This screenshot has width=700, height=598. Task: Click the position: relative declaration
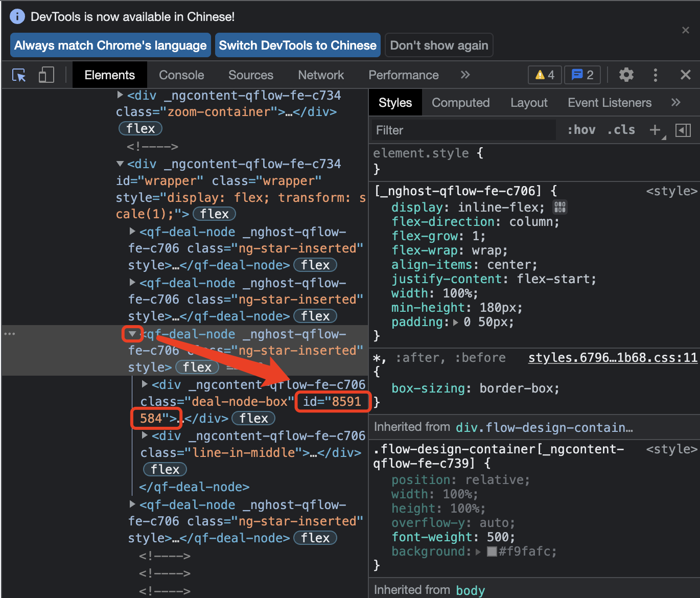click(461, 480)
